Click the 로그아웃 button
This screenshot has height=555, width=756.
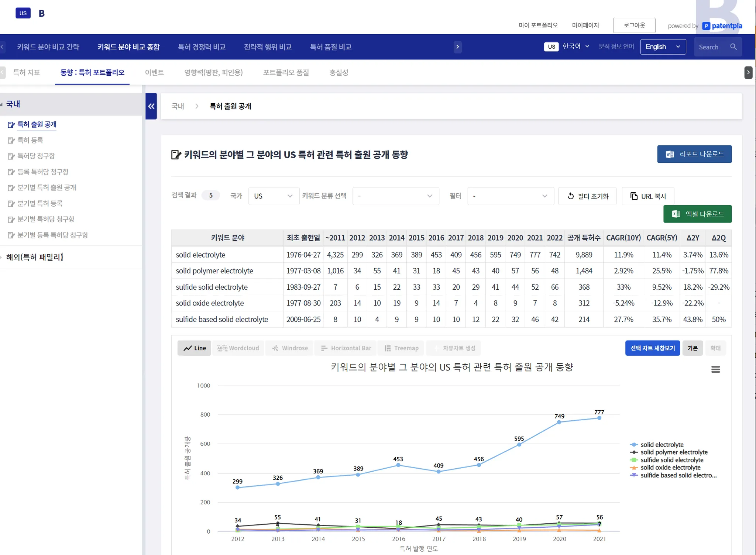[x=634, y=25]
